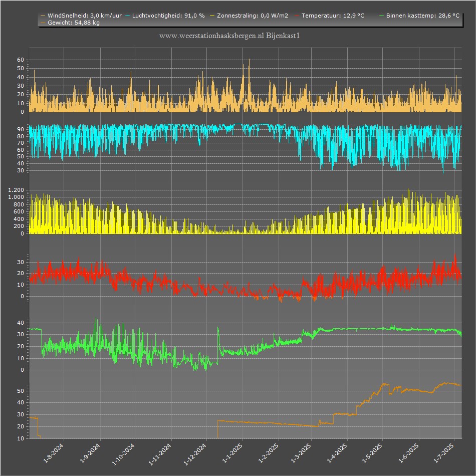This screenshot has height=476, width=476.
Task: Click the 1.200 solar radiation axis value
Action: [x=16, y=190]
